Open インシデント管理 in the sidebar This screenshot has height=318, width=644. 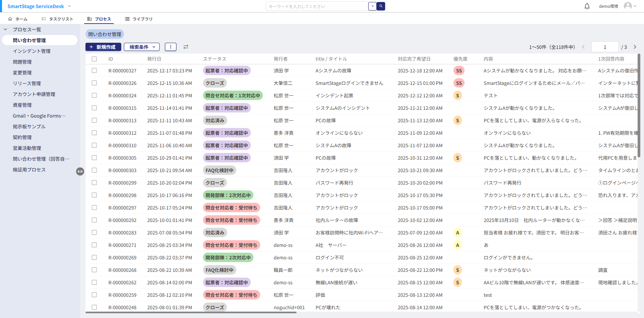tap(32, 51)
